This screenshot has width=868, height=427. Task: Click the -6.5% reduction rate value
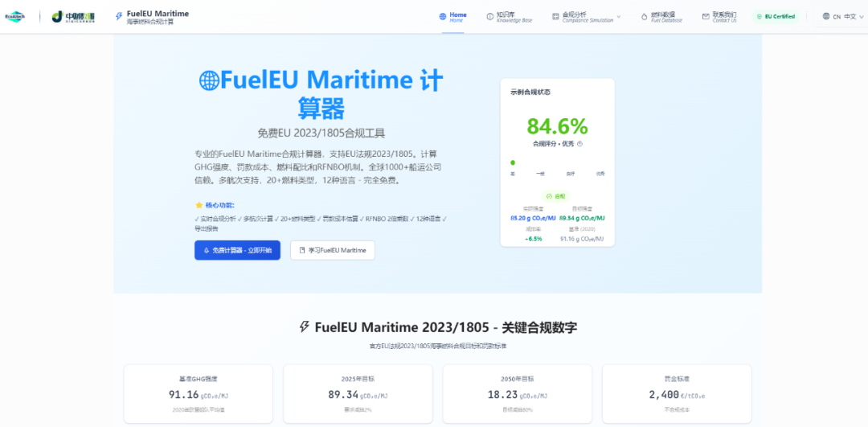[534, 239]
